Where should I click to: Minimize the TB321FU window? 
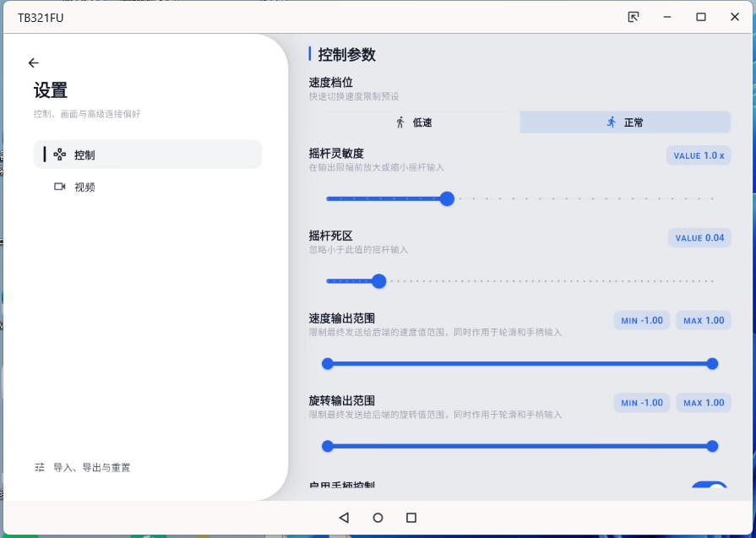tap(667, 18)
